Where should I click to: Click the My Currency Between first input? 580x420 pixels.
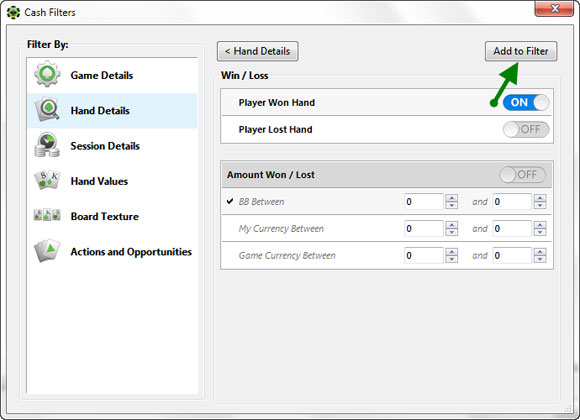coord(424,229)
